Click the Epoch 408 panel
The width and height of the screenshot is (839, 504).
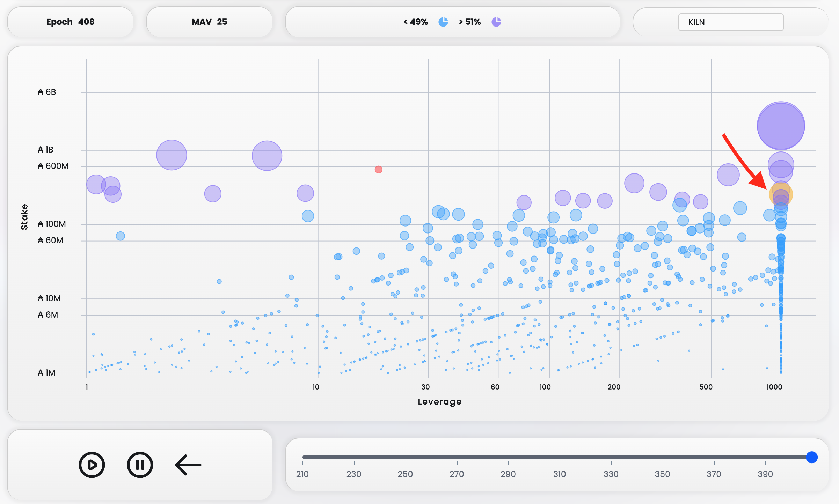(70, 22)
